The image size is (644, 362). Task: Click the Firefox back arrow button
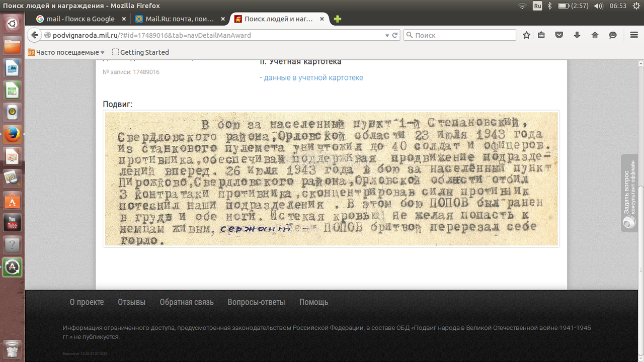point(34,35)
